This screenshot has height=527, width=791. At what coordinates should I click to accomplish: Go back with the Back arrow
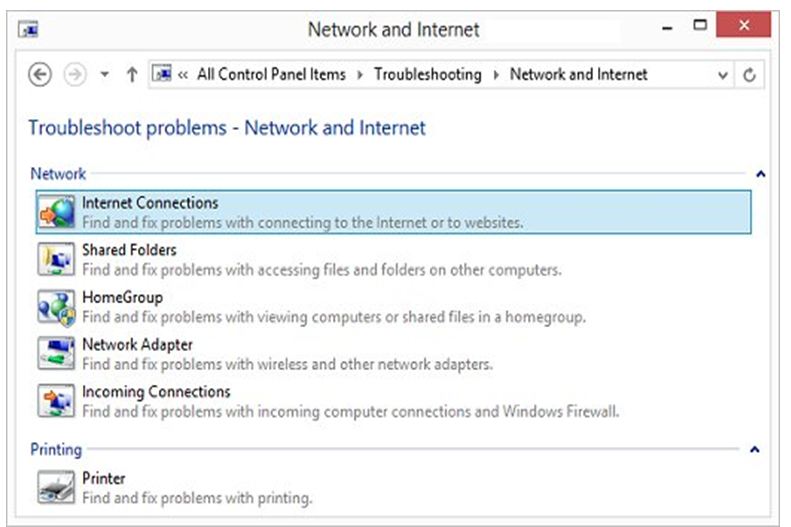(x=40, y=75)
